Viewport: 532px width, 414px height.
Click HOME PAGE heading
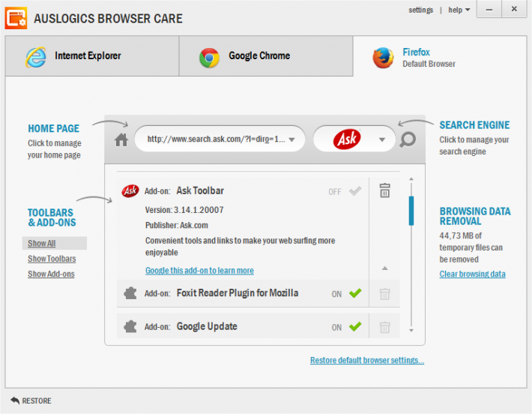tap(54, 128)
